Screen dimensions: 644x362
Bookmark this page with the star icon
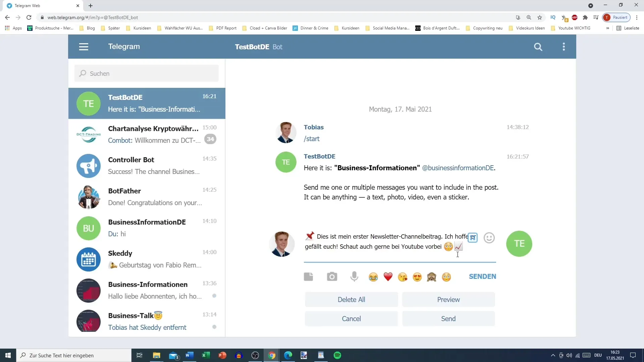pyautogui.click(x=540, y=17)
